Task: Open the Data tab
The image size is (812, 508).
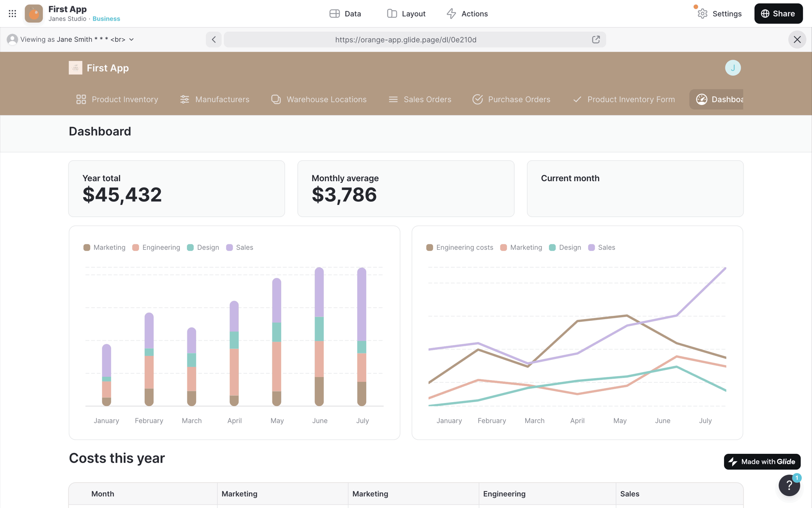Action: pos(345,14)
